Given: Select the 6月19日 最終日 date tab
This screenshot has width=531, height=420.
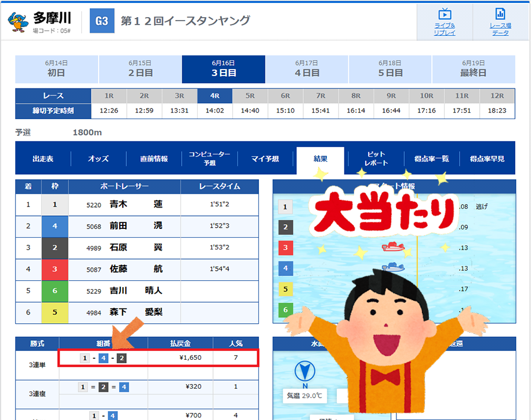Looking at the screenshot, I should pyautogui.click(x=473, y=69).
